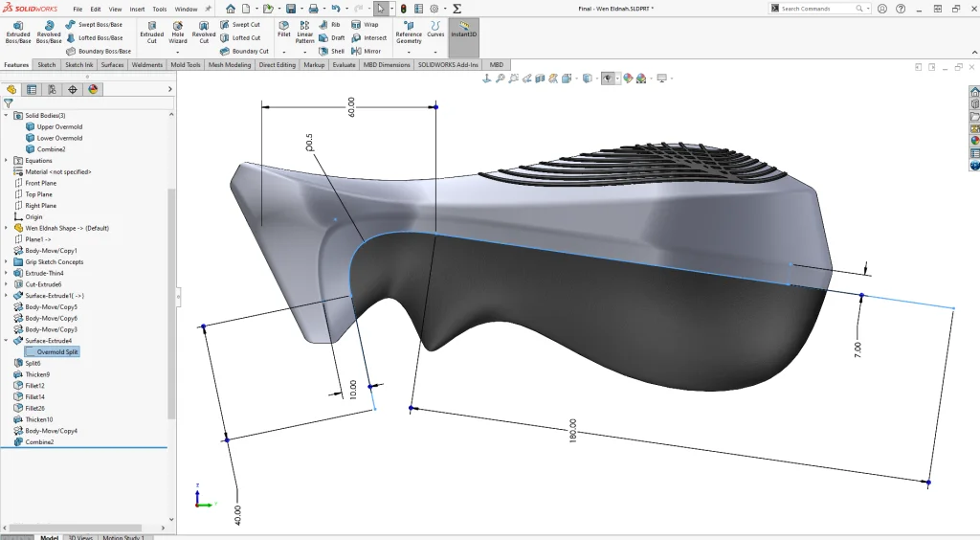This screenshot has height=540, width=980.
Task: Toggle Instant3D mode
Action: pos(463,31)
